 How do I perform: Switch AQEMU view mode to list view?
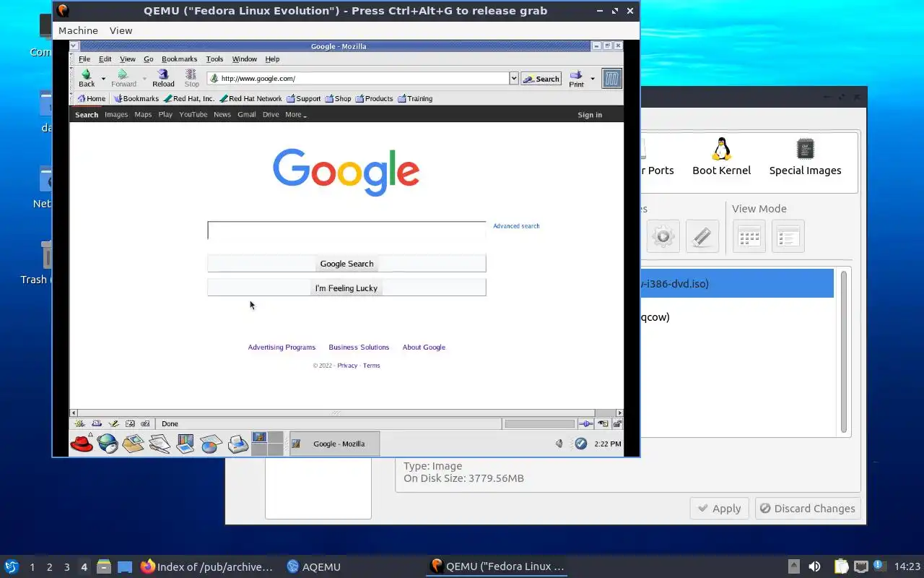[788, 236]
